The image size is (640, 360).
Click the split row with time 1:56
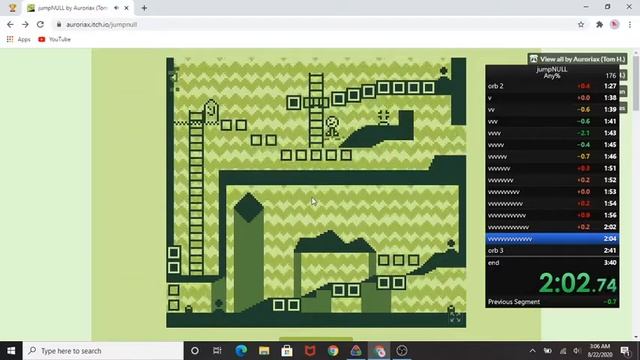pos(552,216)
